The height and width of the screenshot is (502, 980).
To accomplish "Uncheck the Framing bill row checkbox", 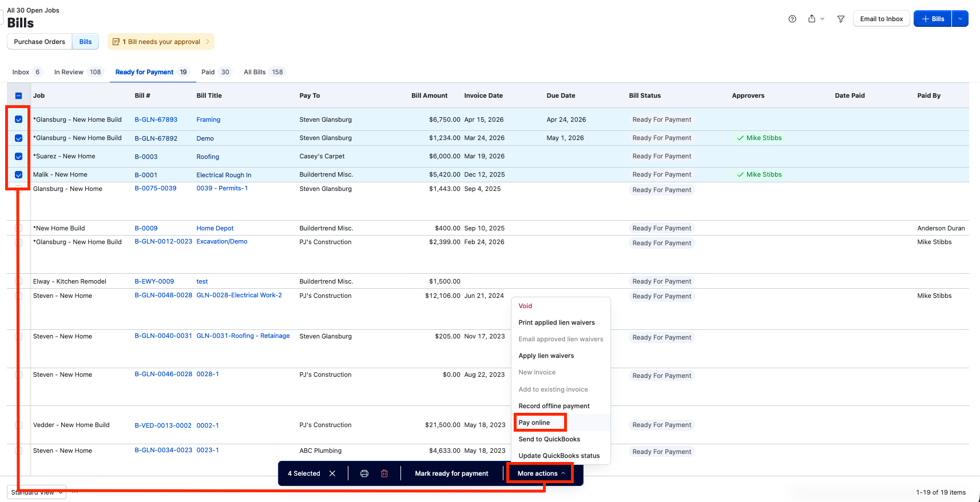I will 18,119.
